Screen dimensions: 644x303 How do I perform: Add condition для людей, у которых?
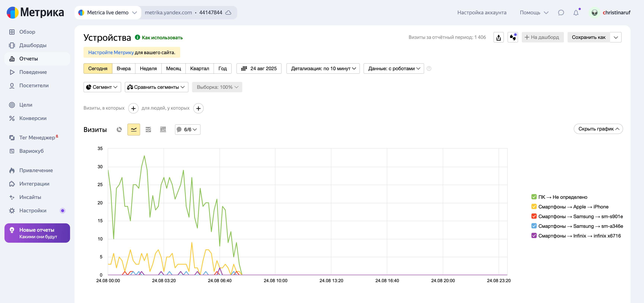point(198,108)
